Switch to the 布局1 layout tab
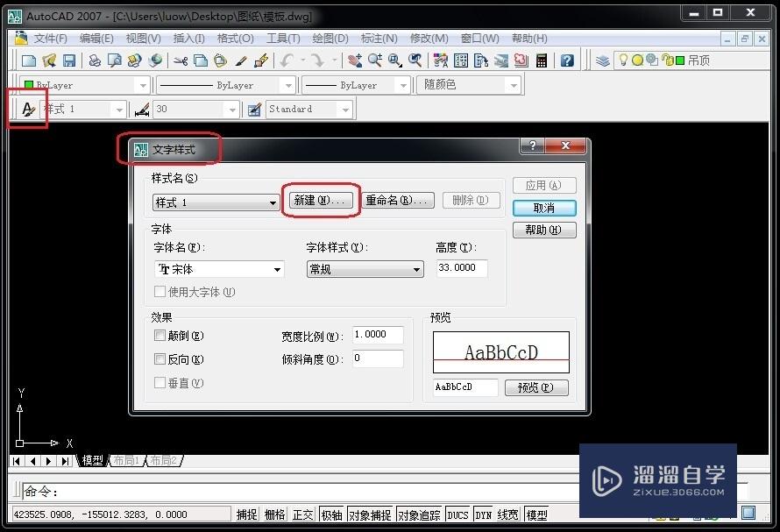Viewport: 780px width, 532px height. click(125, 460)
